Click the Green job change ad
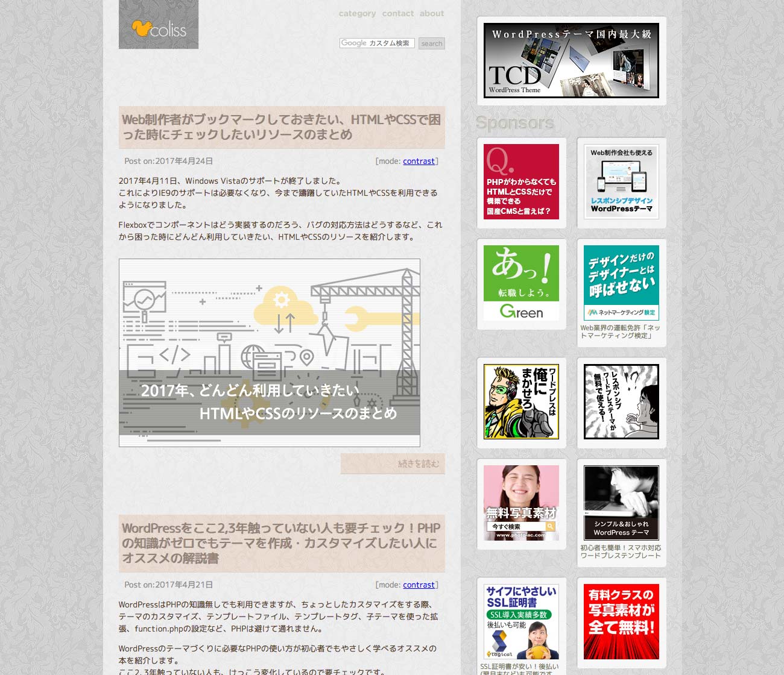784x675 pixels. (521, 283)
